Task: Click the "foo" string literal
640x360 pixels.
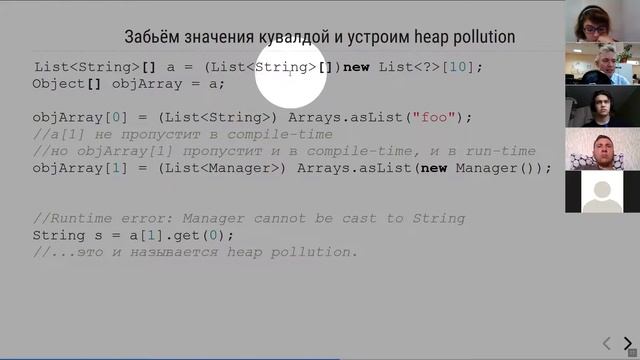Action: [x=433, y=118]
